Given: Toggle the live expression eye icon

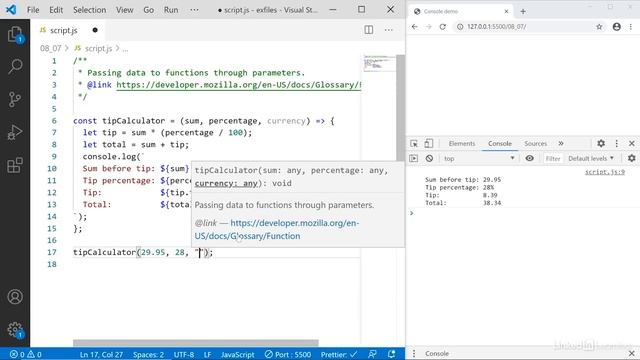Looking at the screenshot, I should [x=529, y=158].
